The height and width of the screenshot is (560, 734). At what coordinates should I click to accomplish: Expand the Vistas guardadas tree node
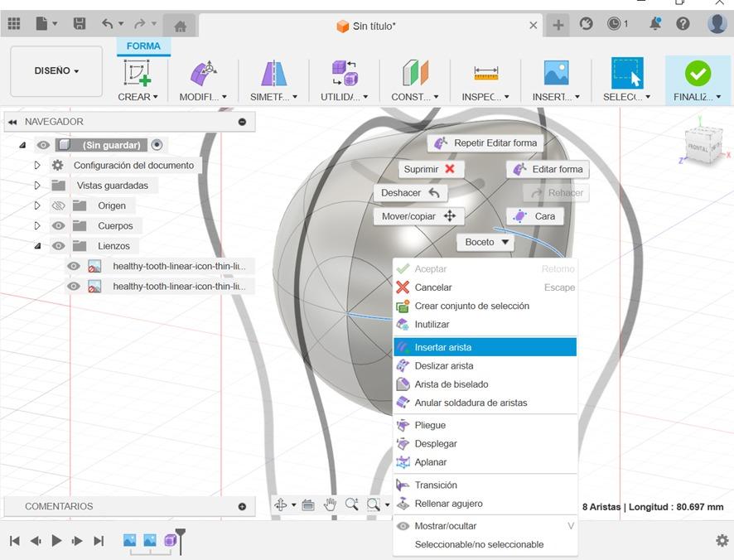tap(37, 186)
